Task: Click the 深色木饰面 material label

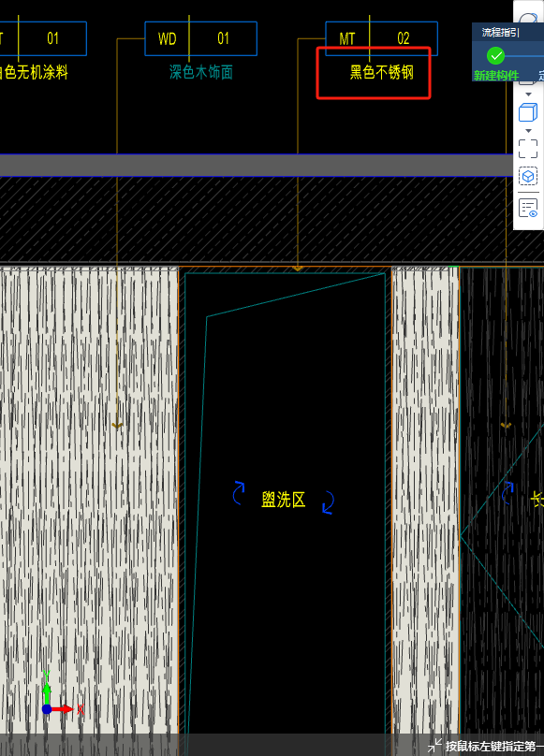Action: 200,72
